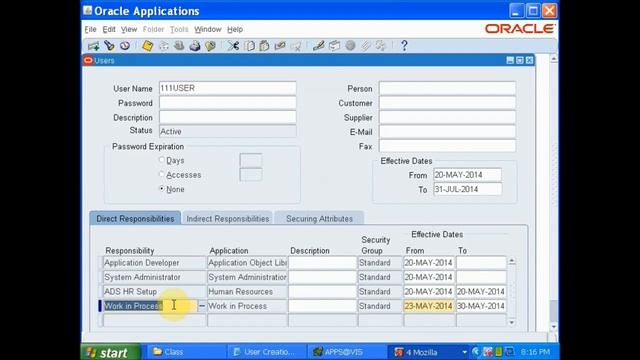The width and height of the screenshot is (640, 360).
Task: Switch to Securing Attributes tab
Action: pos(319,218)
